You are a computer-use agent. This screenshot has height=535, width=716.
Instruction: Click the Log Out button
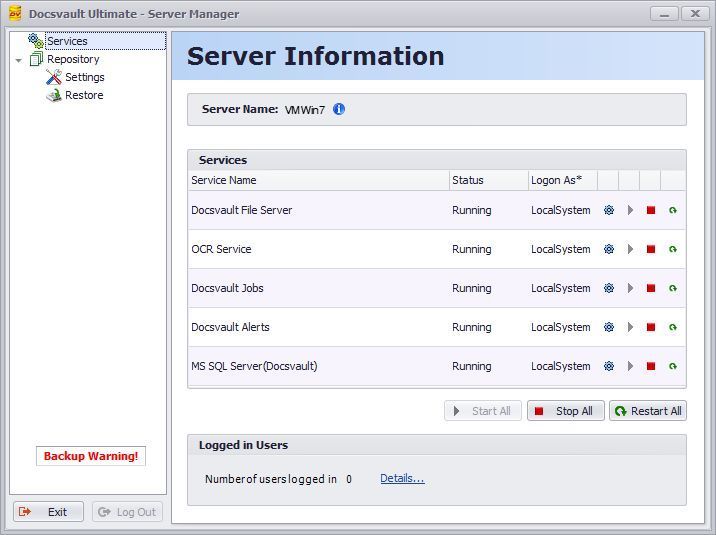[127, 512]
